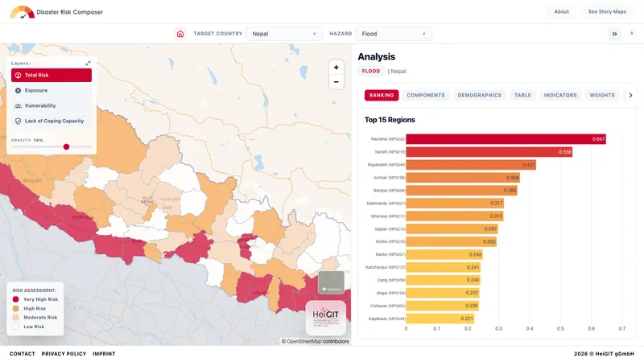Click the Jhapa bar showing 0.237
The image size is (644, 362).
pos(443,293)
